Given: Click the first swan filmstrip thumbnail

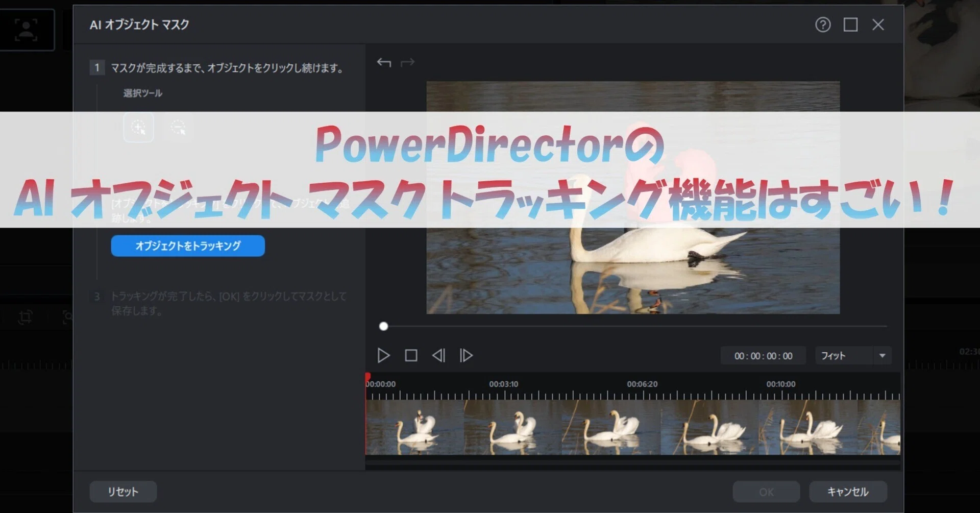Looking at the screenshot, I should click(x=414, y=427).
